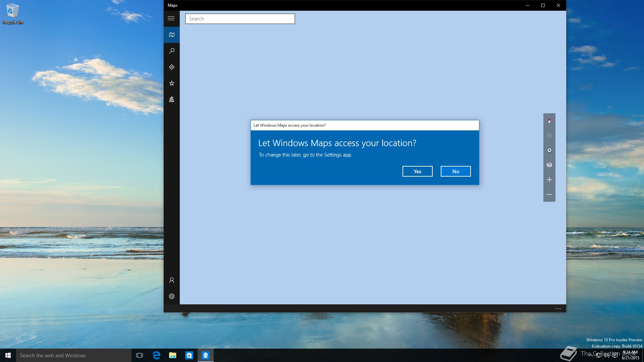Open File Explorer from taskbar
Screen dimensions: 644x362
pos(173,355)
